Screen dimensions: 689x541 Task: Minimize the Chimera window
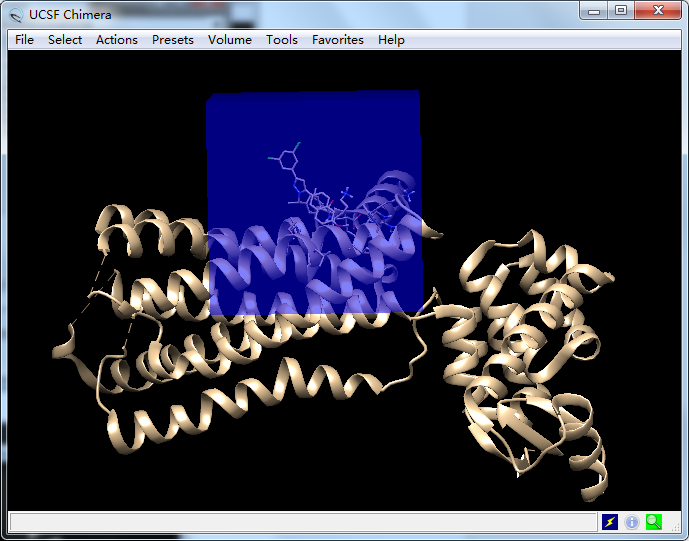595,11
